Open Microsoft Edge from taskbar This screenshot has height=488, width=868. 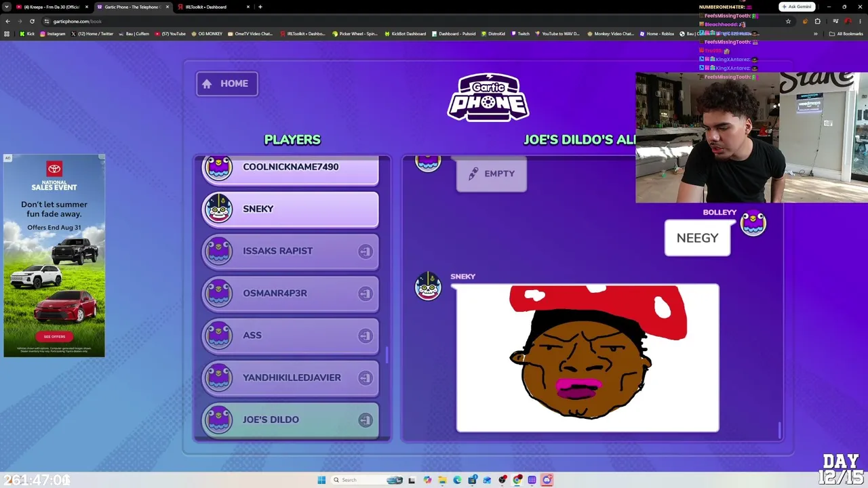click(x=457, y=480)
